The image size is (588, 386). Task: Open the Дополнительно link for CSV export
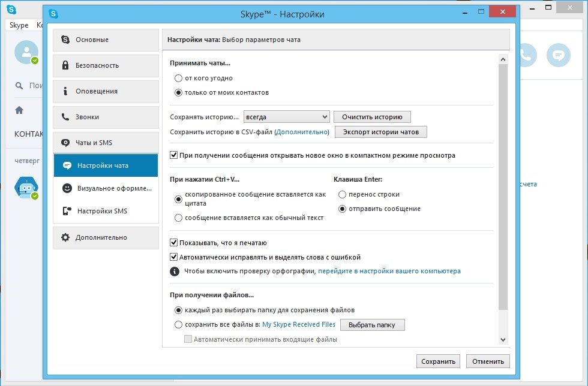[302, 132]
